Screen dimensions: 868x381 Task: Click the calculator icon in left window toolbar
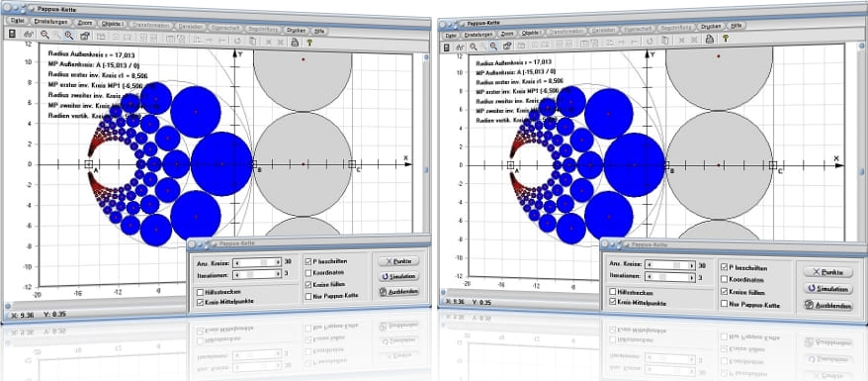(x=12, y=35)
